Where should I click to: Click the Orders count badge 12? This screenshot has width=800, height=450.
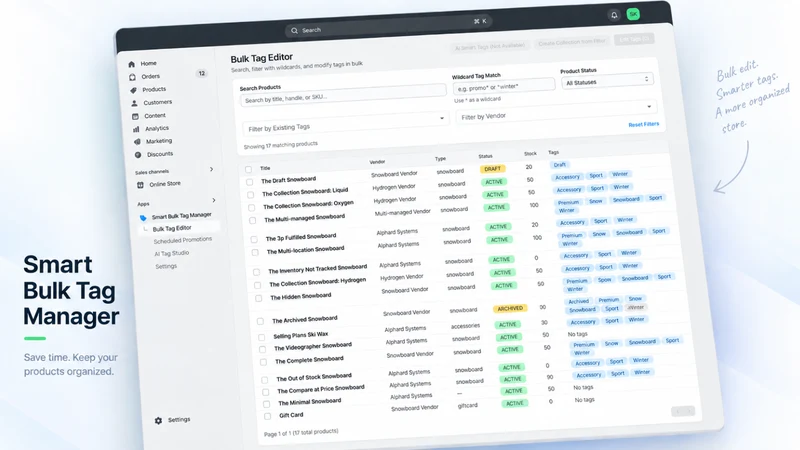tap(202, 73)
